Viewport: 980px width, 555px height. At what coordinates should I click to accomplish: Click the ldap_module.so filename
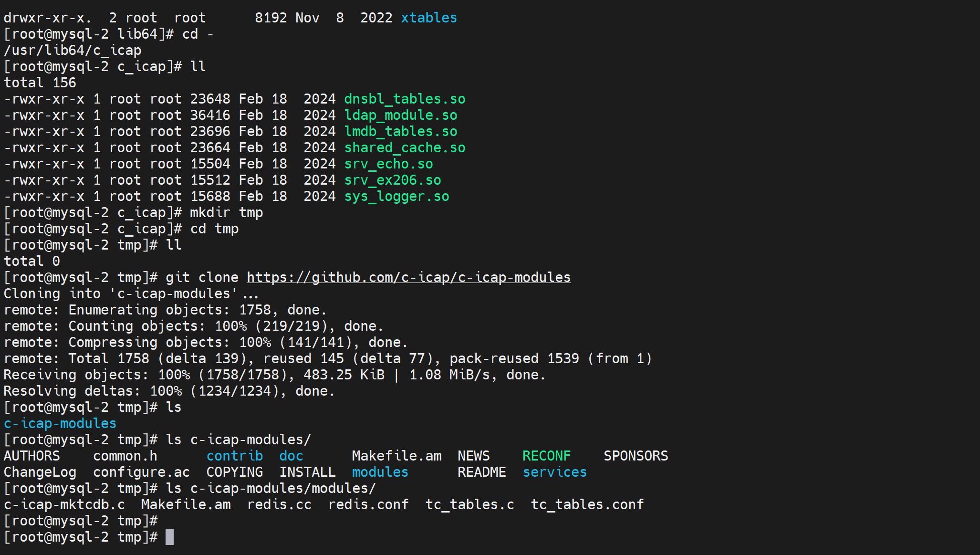401,115
